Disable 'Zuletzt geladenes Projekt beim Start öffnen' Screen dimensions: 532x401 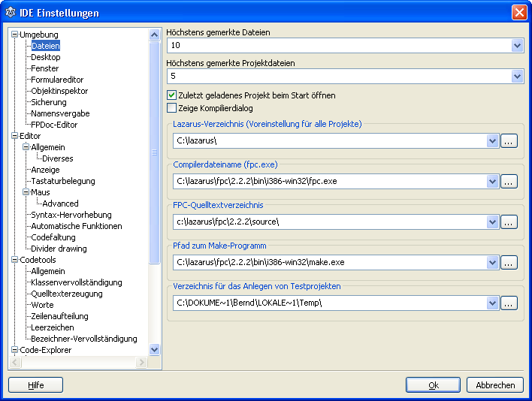click(x=171, y=95)
